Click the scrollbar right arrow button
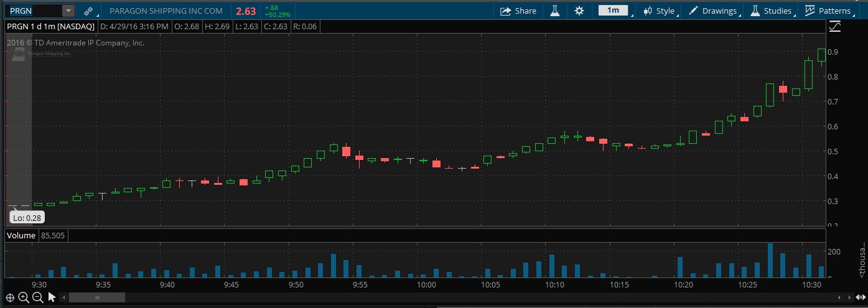 pyautogui.click(x=850, y=297)
